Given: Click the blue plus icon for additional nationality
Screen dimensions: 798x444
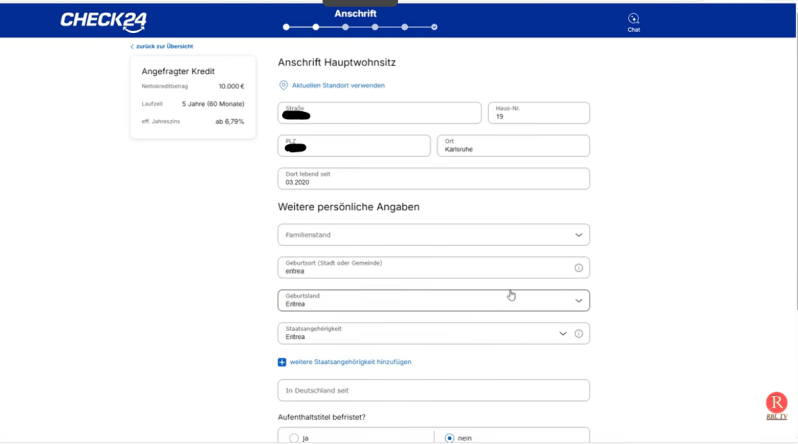Looking at the screenshot, I should (282, 362).
